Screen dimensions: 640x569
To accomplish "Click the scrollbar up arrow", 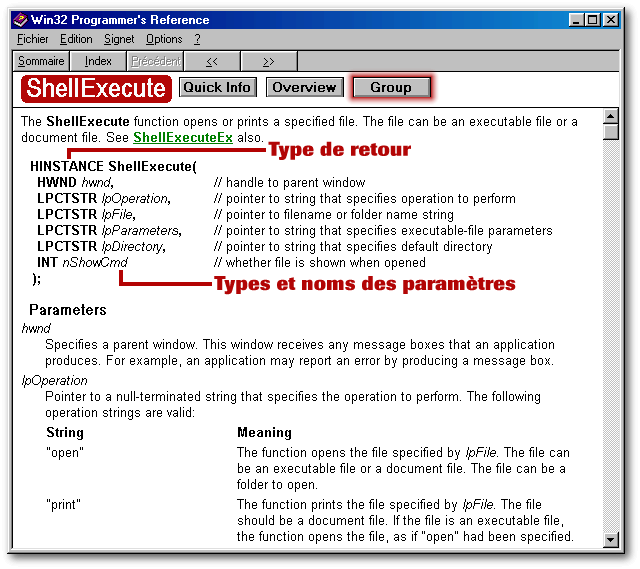I will coord(611,117).
